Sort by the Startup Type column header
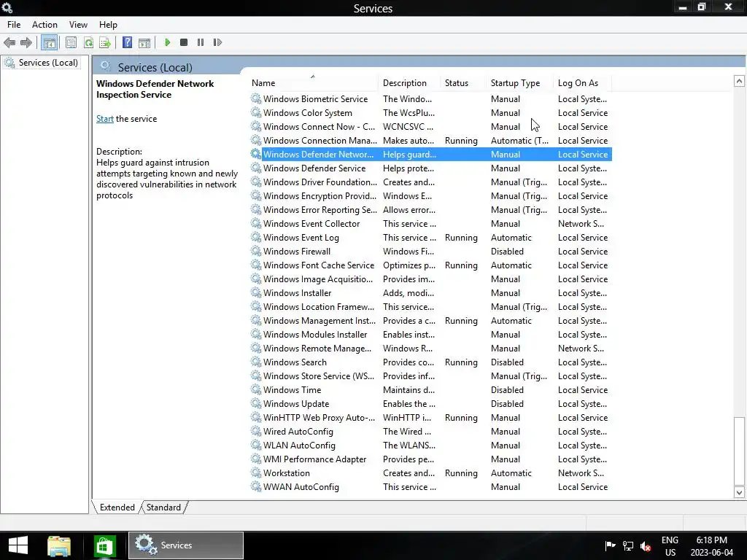 click(x=519, y=83)
